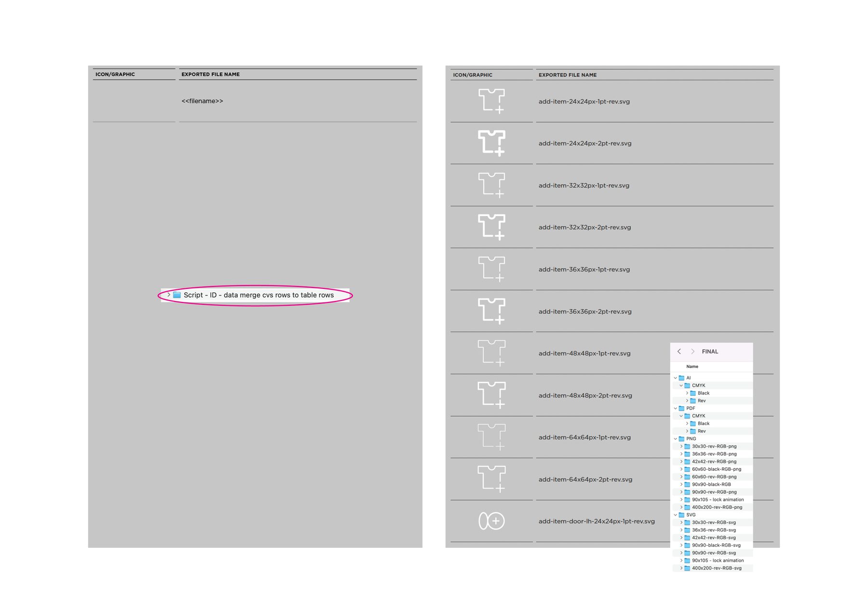Image resolution: width=868 pixels, height=613 pixels.
Task: Collapse the SVG folder chevron
Action: point(675,515)
